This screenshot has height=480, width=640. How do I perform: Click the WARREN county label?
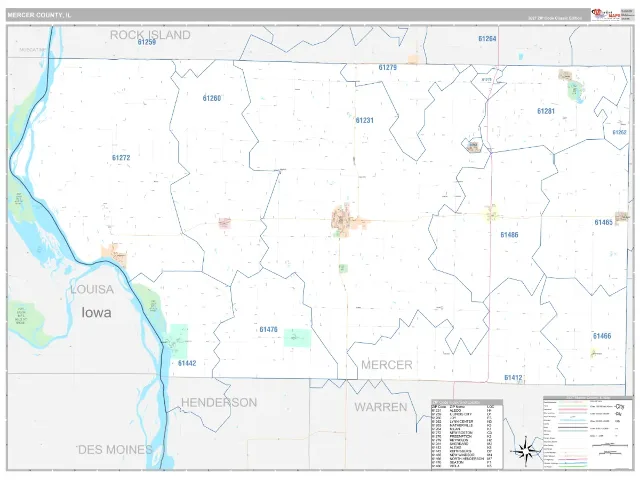click(x=381, y=407)
